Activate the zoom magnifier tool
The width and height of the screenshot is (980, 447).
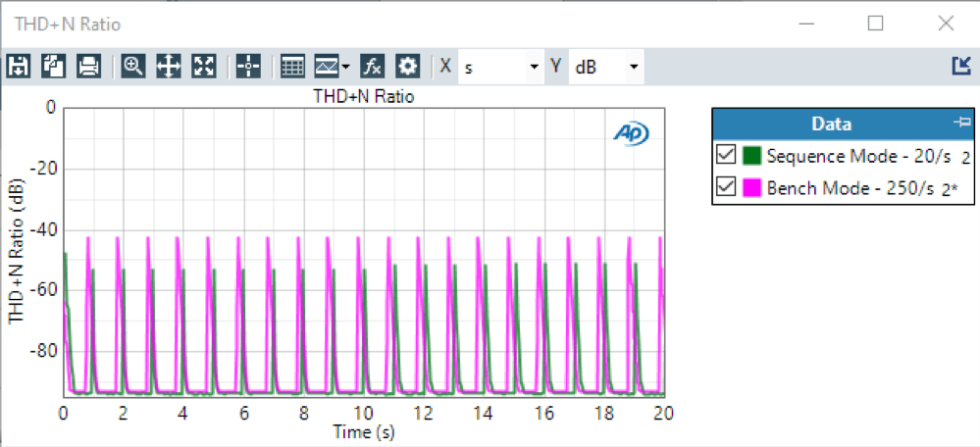pos(133,67)
